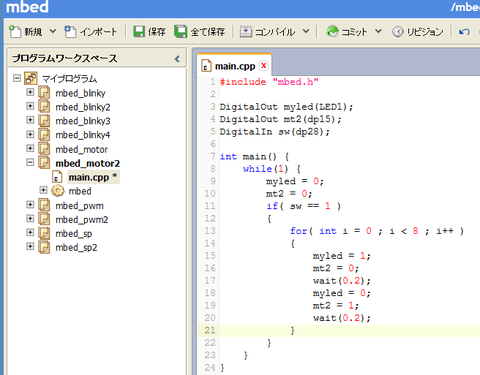Click the mbed_motor2 program icon
480x375 pixels.
pos(44,163)
